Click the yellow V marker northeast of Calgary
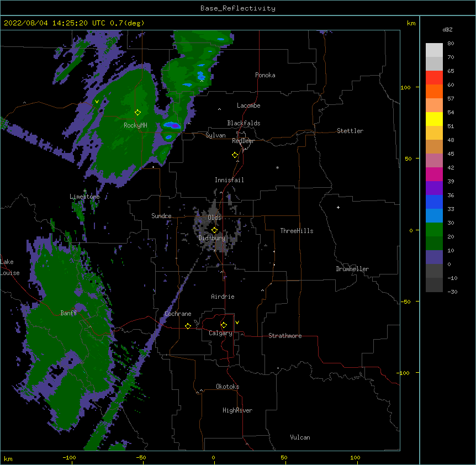Image resolution: width=476 pixels, height=465 pixels. [x=237, y=323]
